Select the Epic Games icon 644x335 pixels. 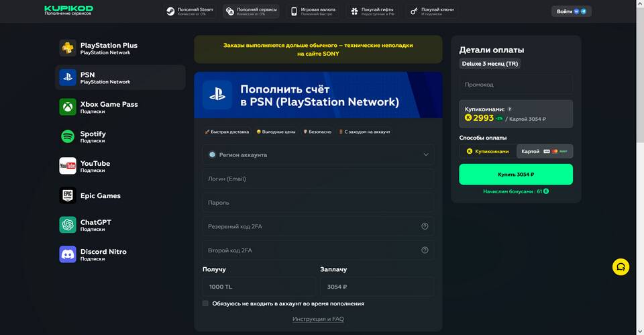pyautogui.click(x=68, y=195)
